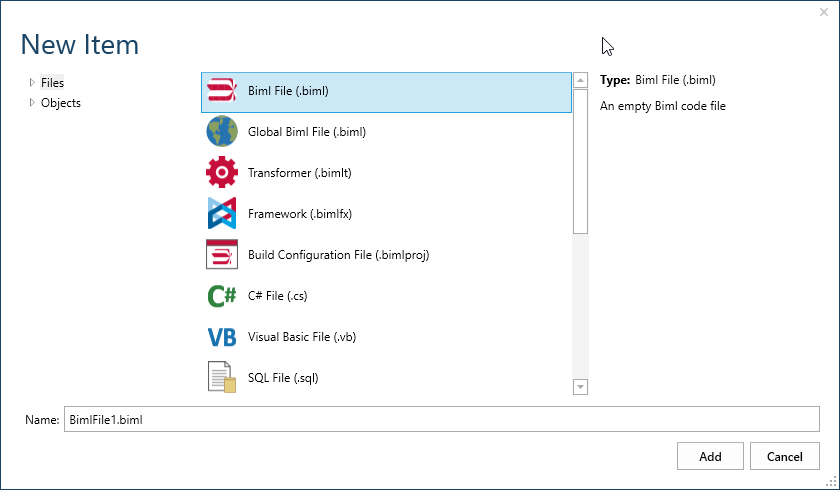This screenshot has width=840, height=490.
Task: Click the Transformer gear icon
Action: [x=221, y=173]
